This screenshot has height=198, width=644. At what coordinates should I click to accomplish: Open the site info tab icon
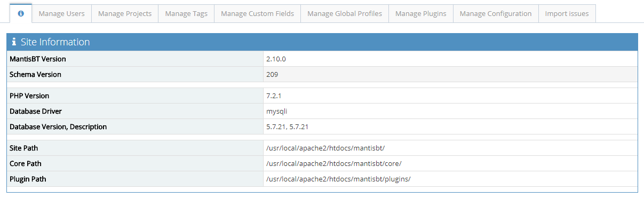click(21, 13)
